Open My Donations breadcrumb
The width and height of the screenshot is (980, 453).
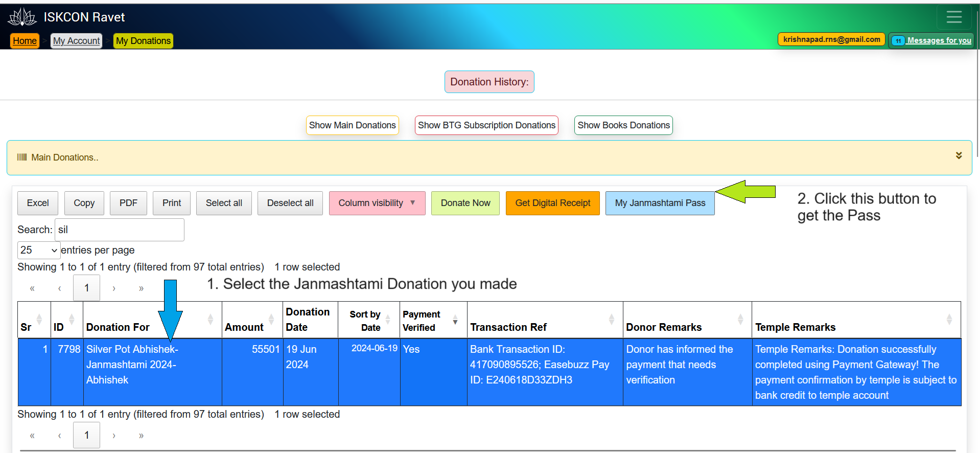[143, 40]
